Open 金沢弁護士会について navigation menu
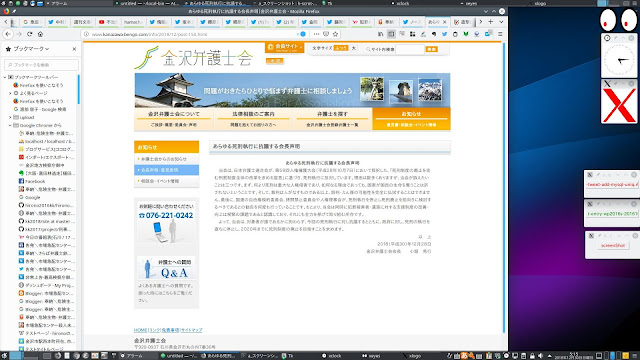This screenshot has height=360, width=640. click(x=174, y=119)
